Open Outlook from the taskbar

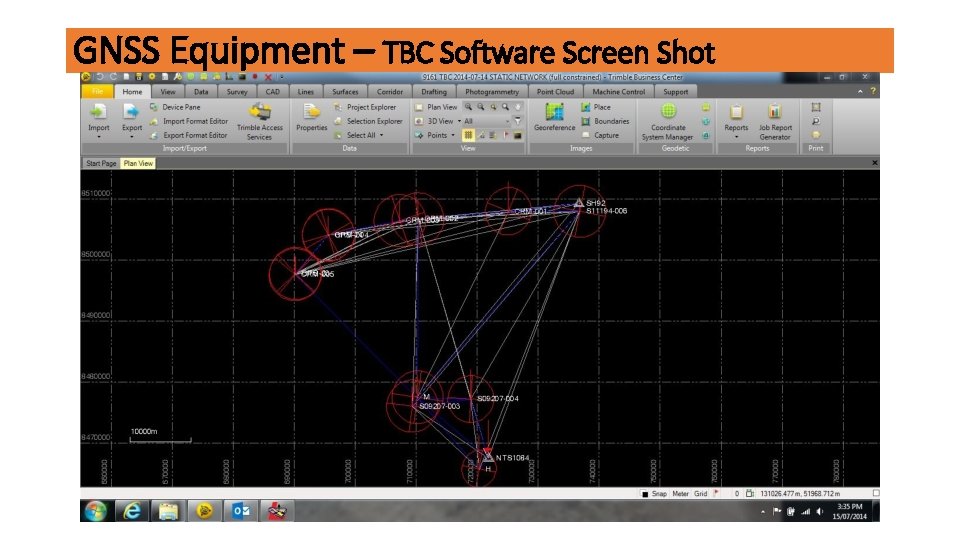(x=240, y=511)
